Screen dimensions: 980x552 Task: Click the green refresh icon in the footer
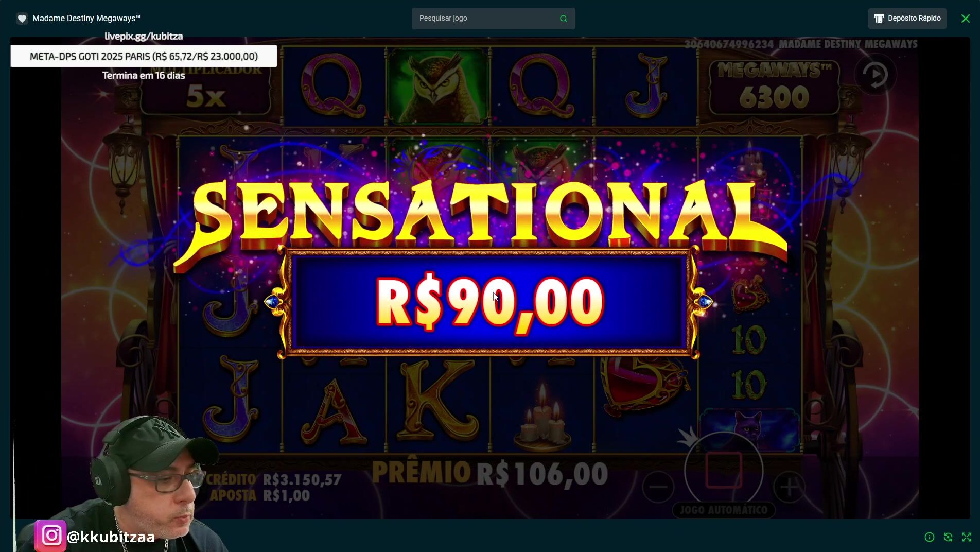[948, 537]
